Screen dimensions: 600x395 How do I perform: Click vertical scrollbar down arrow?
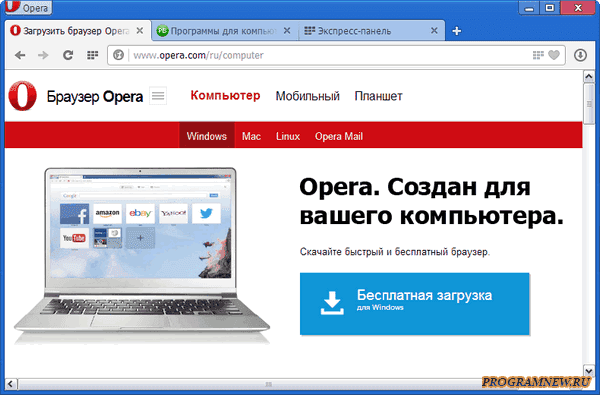coord(589,370)
